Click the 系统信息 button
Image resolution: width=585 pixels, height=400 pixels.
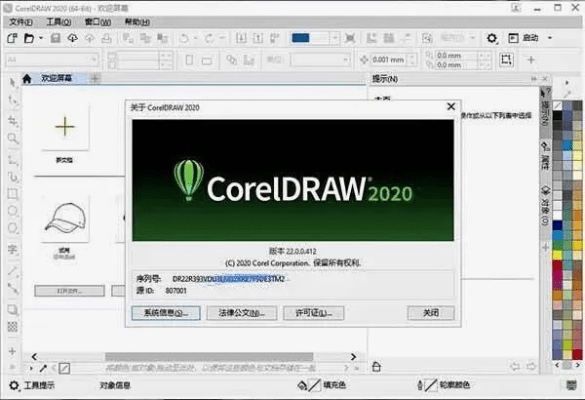[166, 313]
